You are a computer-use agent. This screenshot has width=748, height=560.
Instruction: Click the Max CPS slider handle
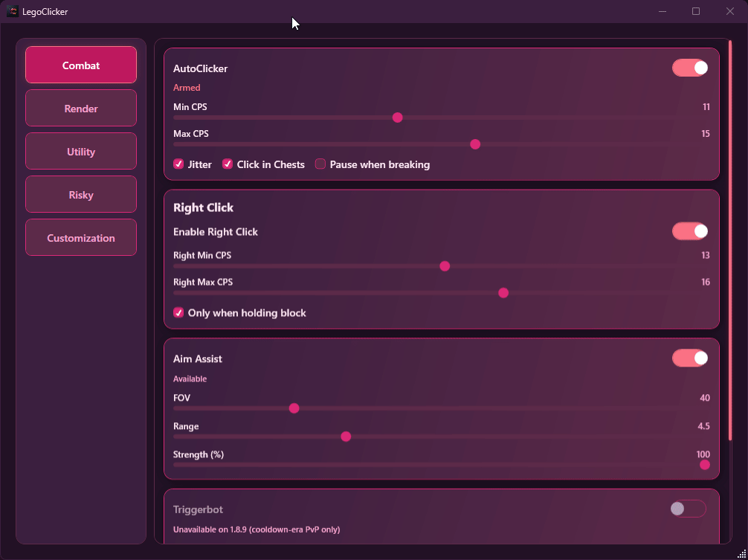[x=475, y=144]
